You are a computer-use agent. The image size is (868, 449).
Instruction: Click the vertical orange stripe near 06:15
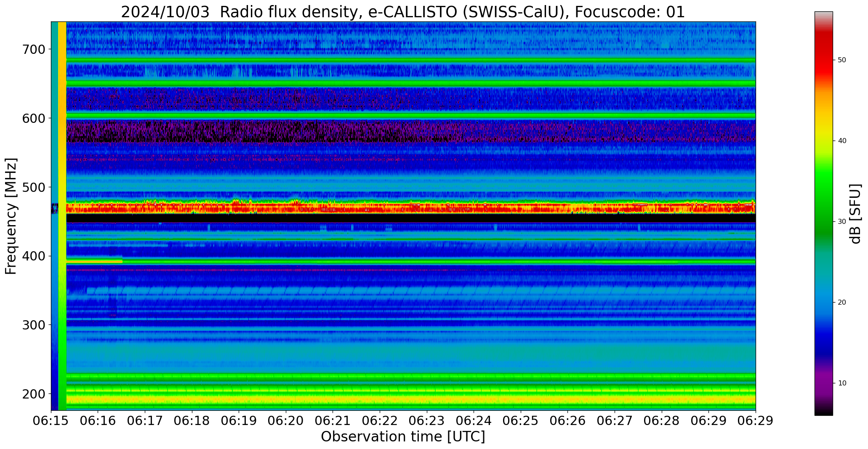pos(62,216)
